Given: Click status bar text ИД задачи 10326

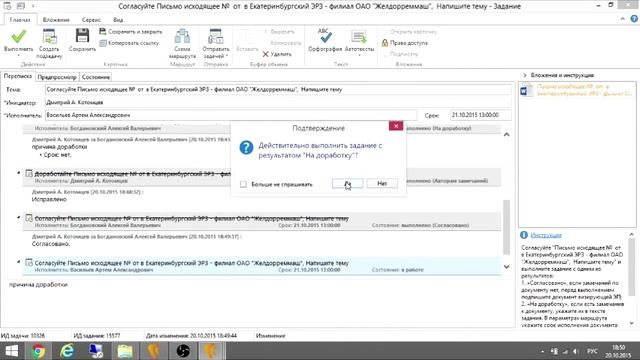Looking at the screenshot, I should (x=23, y=336).
